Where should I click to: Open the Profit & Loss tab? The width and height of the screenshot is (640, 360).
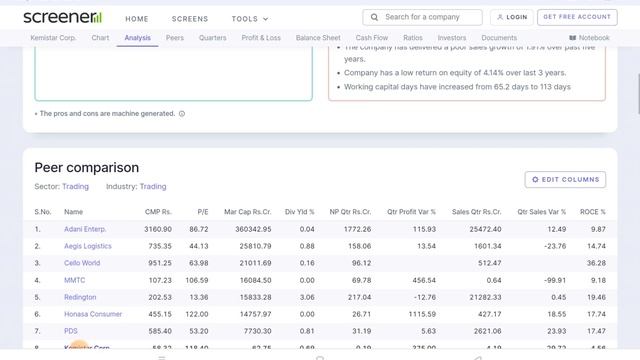pyautogui.click(x=261, y=38)
